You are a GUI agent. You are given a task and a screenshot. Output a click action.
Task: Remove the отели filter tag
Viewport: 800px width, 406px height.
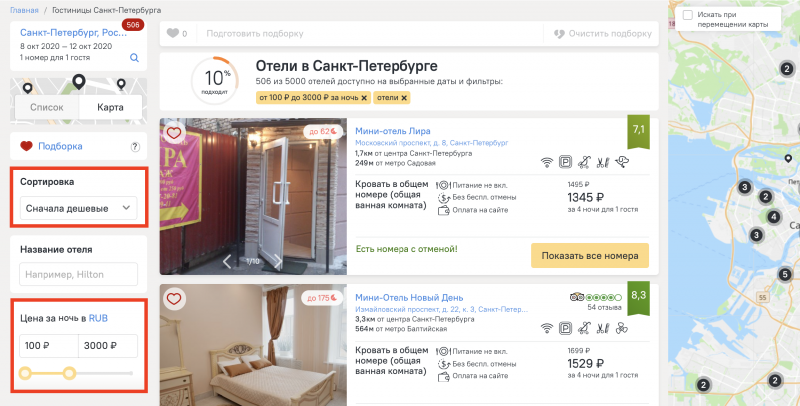coord(404,98)
